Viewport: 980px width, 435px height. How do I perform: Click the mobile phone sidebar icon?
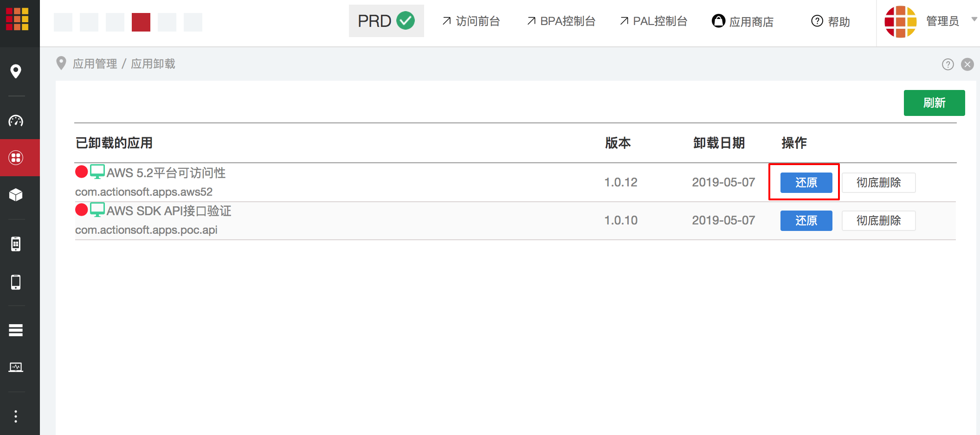(16, 282)
